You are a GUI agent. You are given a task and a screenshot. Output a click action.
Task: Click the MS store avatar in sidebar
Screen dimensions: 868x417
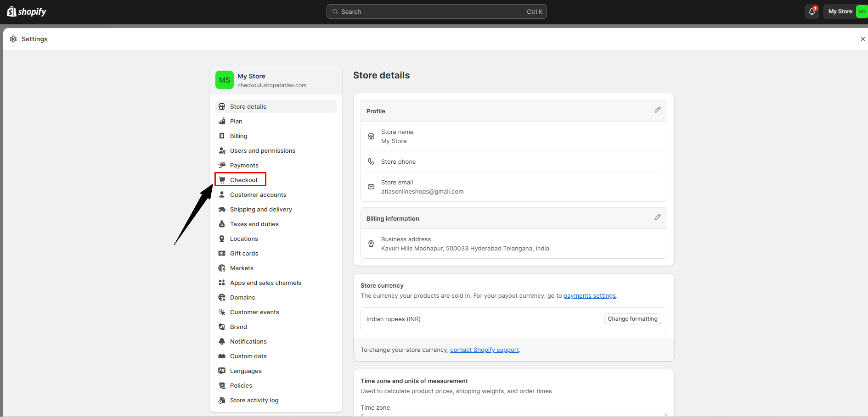pyautogui.click(x=224, y=80)
